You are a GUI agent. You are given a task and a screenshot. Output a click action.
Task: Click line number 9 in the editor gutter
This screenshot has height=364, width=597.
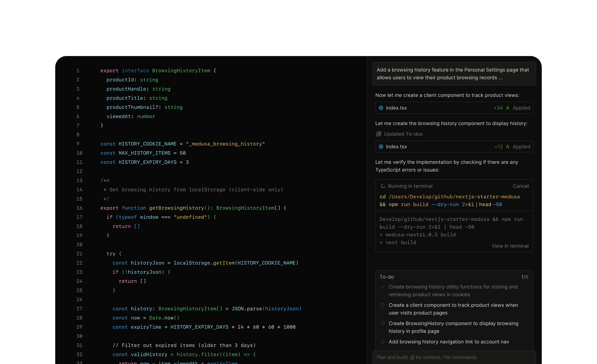point(78,144)
